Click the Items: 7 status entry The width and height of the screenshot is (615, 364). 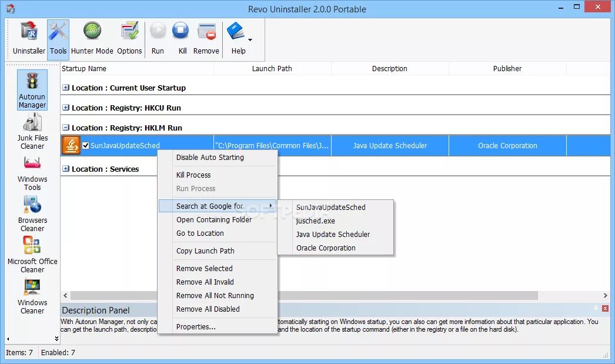point(19,353)
